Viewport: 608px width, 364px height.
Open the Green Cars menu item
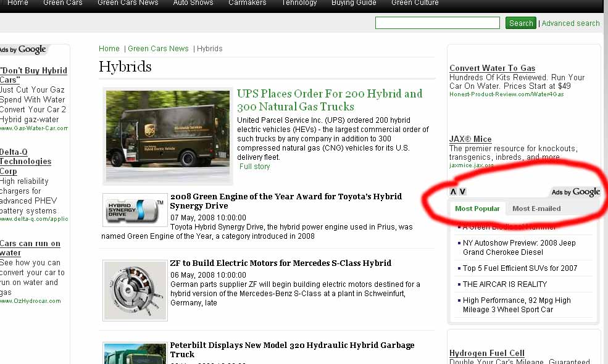63,3
